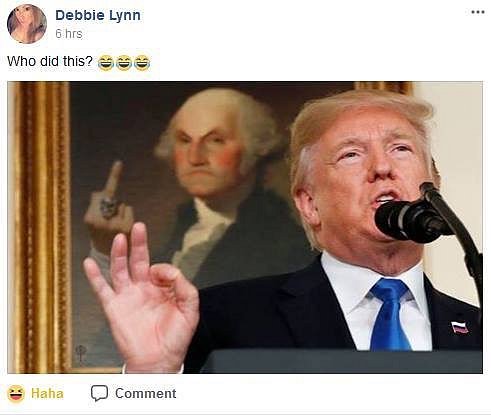The height and width of the screenshot is (415, 491).
Task: Toggle the Haha reaction label
Action: (47, 394)
